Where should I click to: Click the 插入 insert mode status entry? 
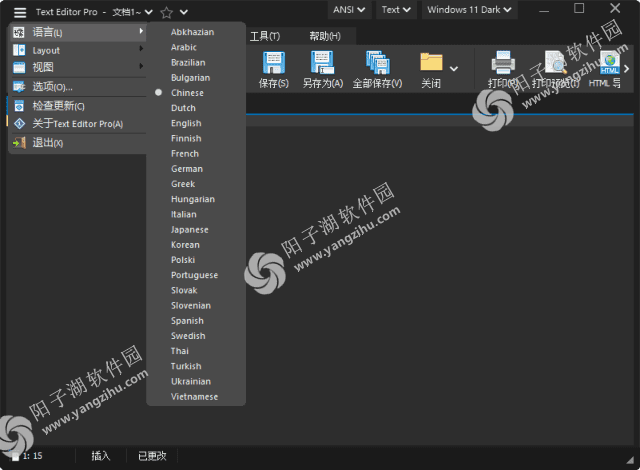(101, 456)
